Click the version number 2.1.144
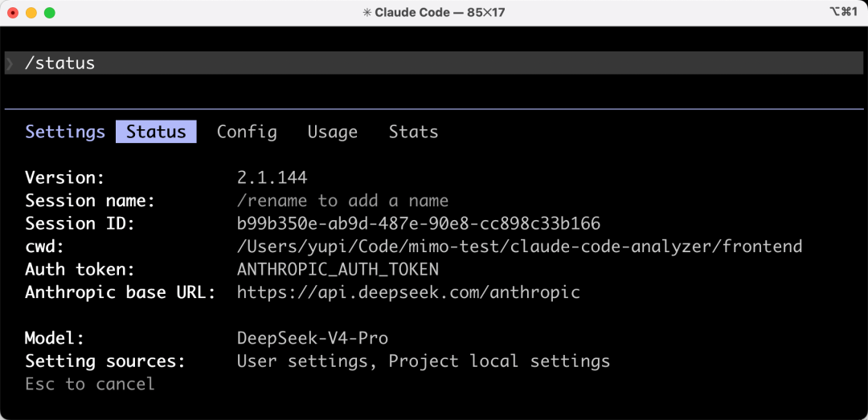This screenshot has width=868, height=420. [x=272, y=177]
